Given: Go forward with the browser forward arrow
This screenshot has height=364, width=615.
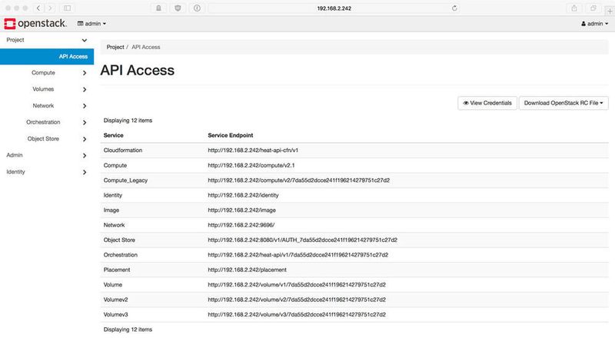Looking at the screenshot, I should click(50, 8).
